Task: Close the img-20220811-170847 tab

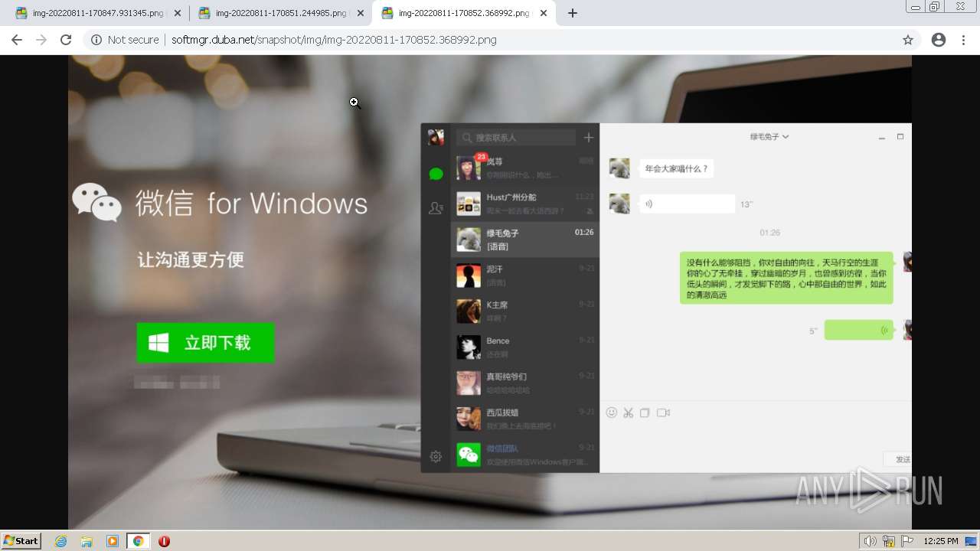Action: pos(178,13)
